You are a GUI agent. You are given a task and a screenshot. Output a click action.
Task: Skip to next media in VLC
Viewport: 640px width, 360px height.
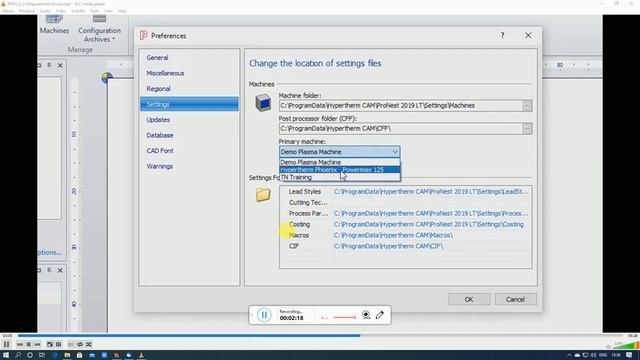[x=37, y=344]
